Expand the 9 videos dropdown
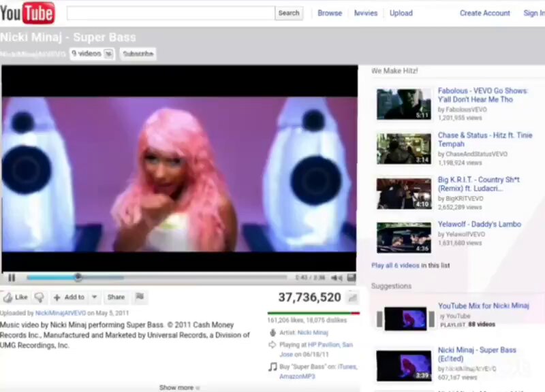 click(92, 54)
